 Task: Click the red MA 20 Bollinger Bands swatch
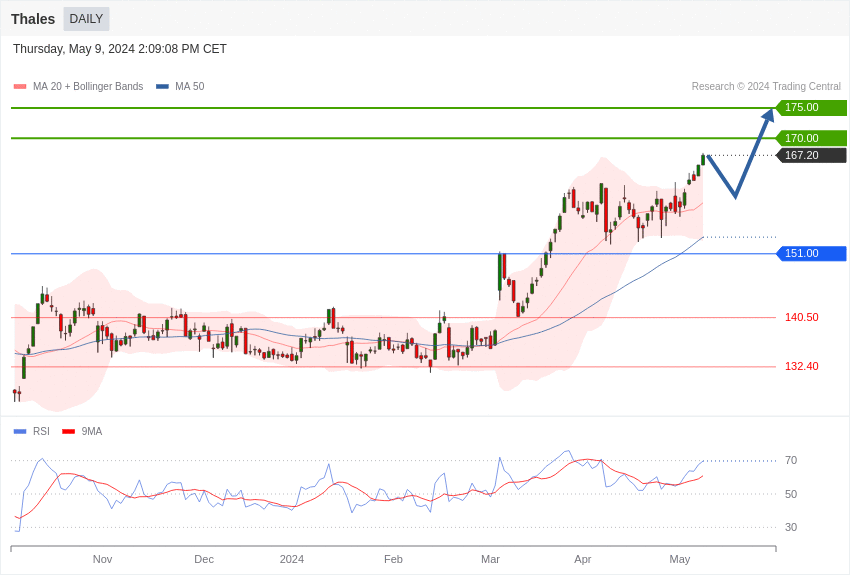point(20,87)
